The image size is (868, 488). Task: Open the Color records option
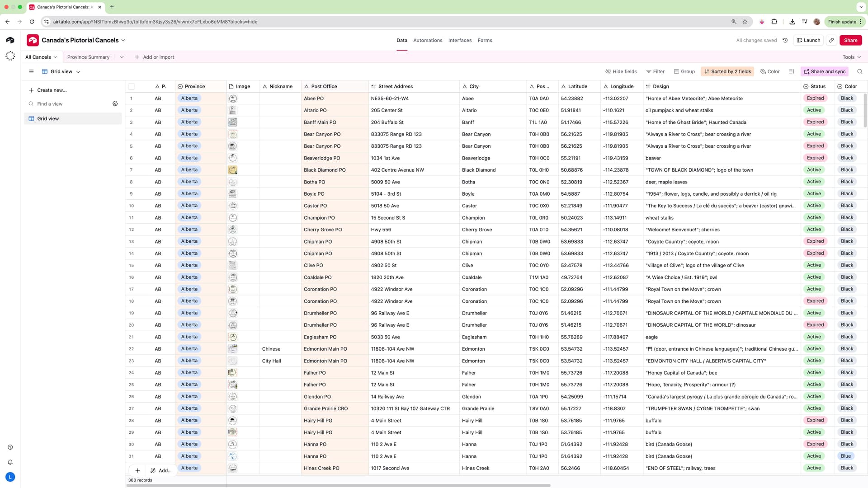[x=770, y=71]
